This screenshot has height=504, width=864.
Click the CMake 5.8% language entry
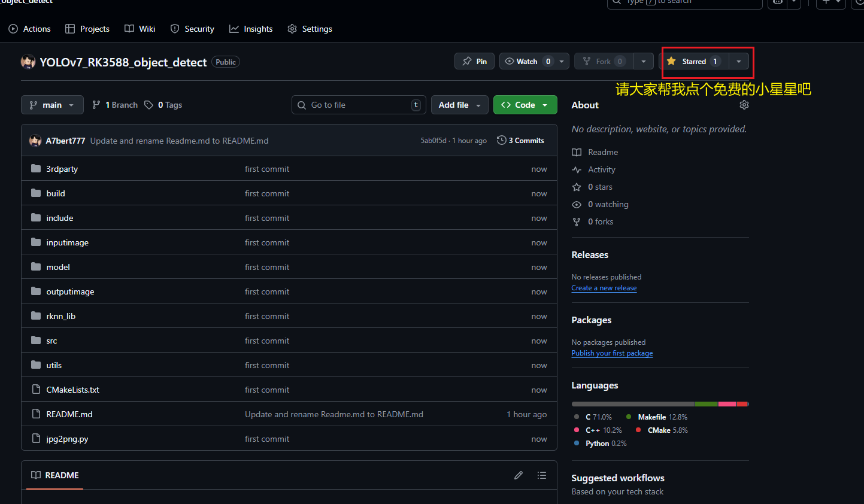coord(662,430)
